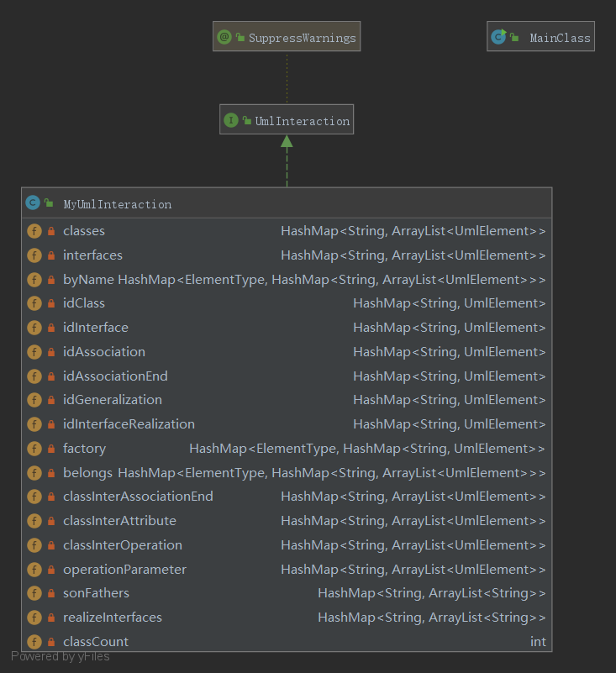Select the classInterAssociationEnd field name
Image resolution: width=616 pixels, height=673 pixels.
coord(138,497)
